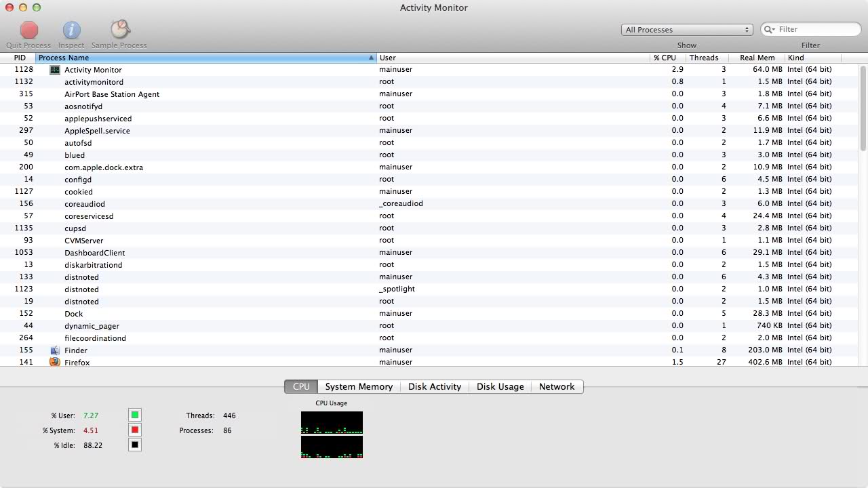868x488 pixels.
Task: Click the upper CPU Usage graph
Action: tap(332, 423)
